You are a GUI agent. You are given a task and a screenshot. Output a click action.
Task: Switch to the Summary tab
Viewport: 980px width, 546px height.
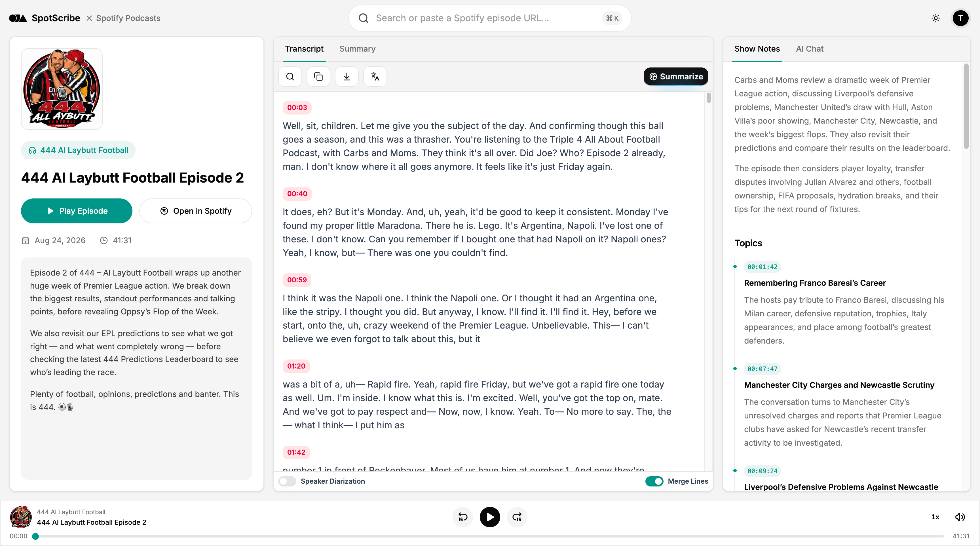click(x=357, y=49)
